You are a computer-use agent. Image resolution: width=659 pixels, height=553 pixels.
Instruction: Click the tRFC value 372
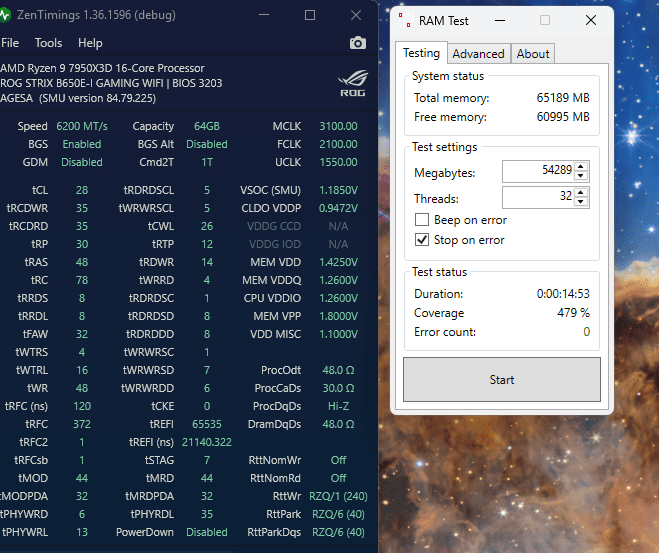82,424
